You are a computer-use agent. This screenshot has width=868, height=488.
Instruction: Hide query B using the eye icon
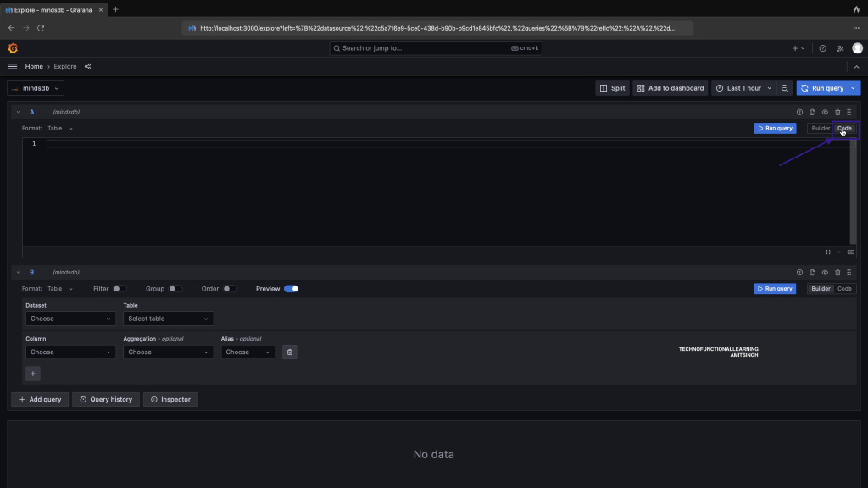pos(825,273)
